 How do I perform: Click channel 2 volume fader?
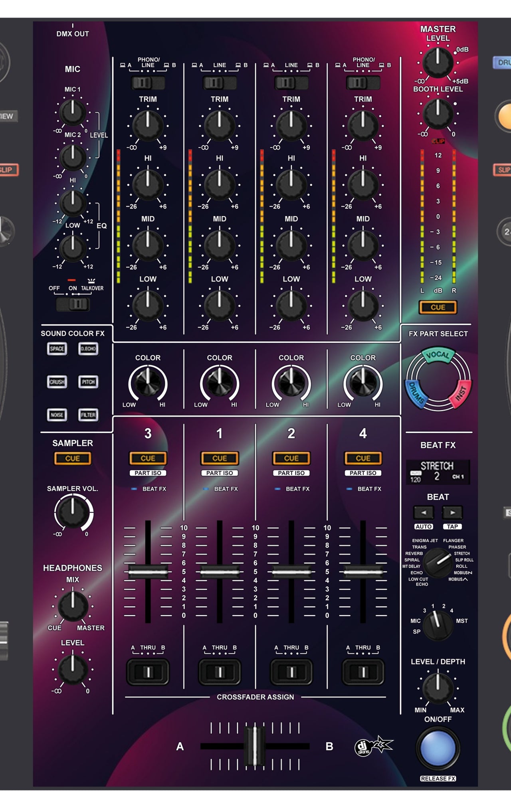tap(291, 572)
